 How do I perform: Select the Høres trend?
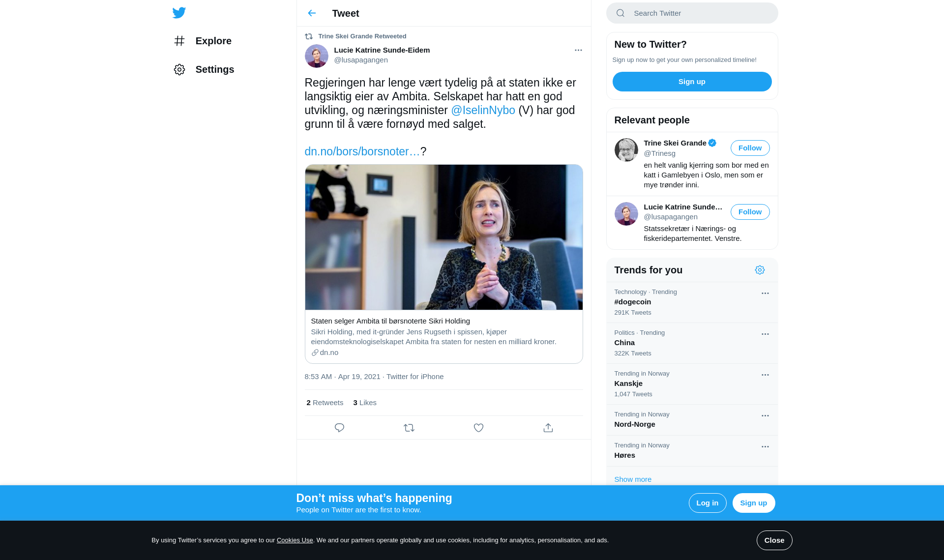tap(692, 451)
